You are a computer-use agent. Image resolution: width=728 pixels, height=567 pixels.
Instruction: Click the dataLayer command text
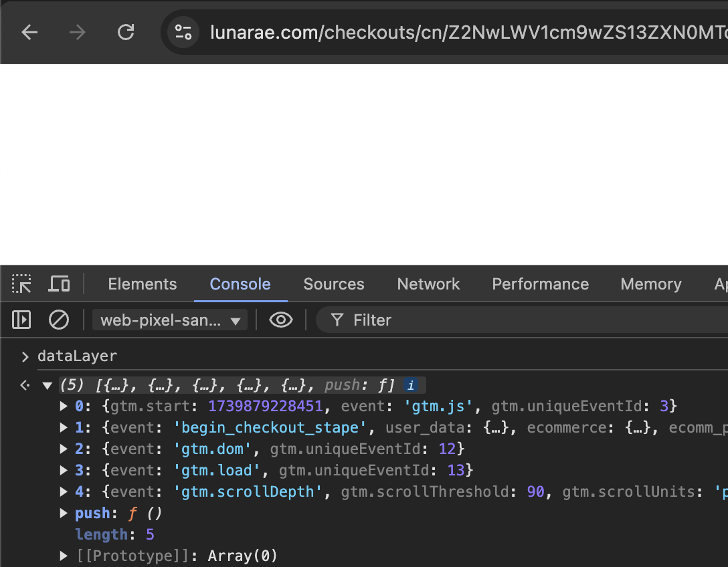pyautogui.click(x=77, y=356)
